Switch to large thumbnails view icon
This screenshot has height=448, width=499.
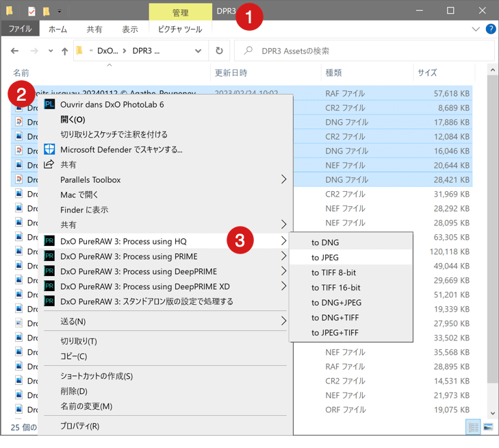[488, 427]
